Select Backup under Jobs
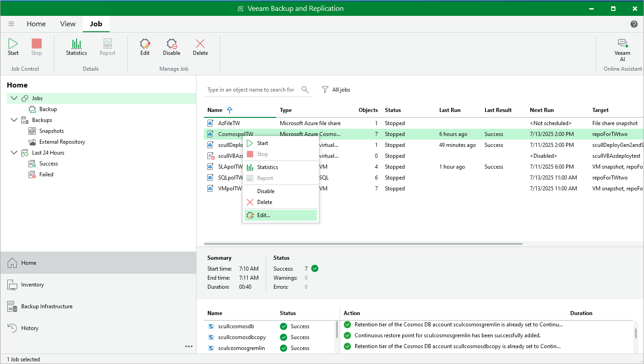644x364 pixels. (x=48, y=109)
